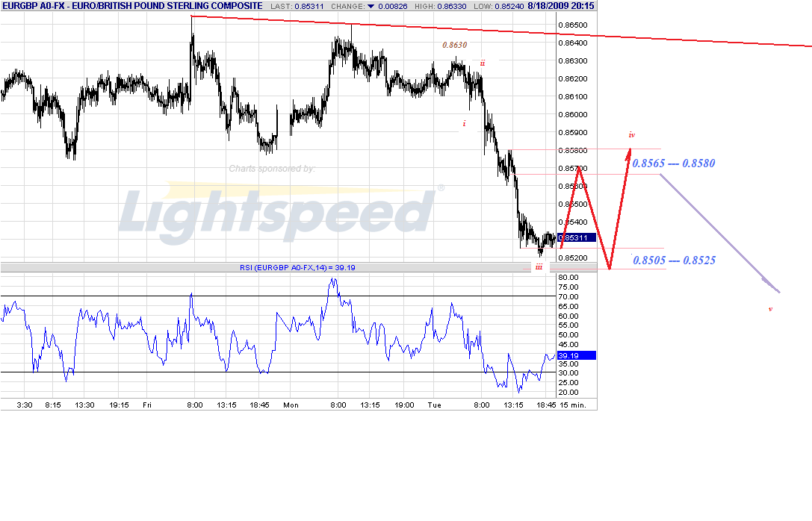Viewport: 812px width, 521px height.
Task: Click the 30.00 RSI axis label
Action: tap(568, 373)
